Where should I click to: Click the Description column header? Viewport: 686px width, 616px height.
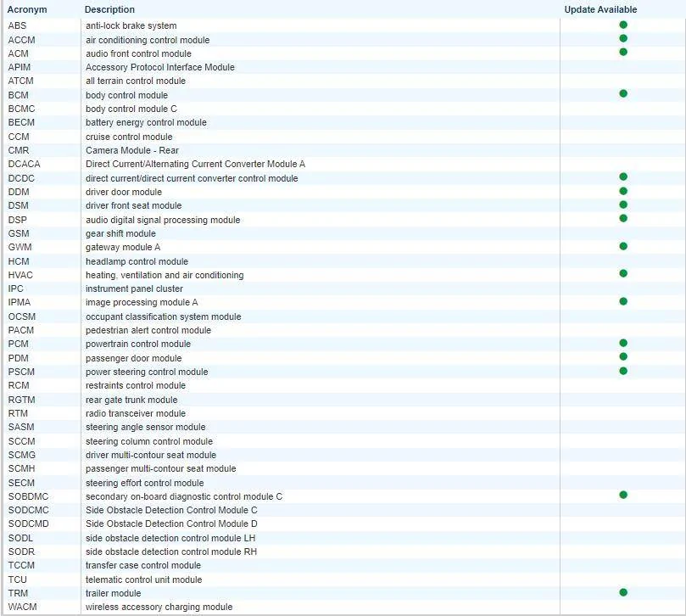pos(109,9)
